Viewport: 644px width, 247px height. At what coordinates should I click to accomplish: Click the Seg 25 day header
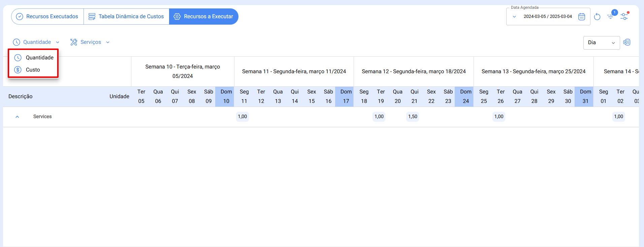tap(484, 97)
